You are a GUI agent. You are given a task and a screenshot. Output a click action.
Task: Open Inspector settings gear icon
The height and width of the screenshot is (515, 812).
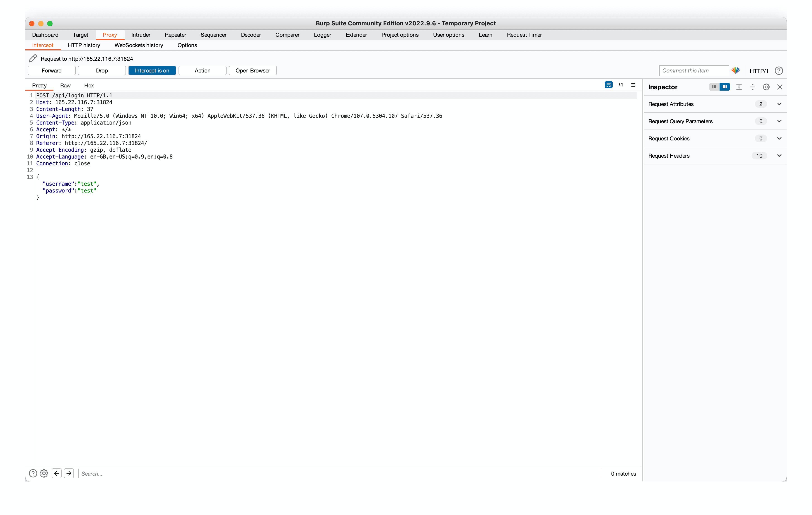click(766, 87)
